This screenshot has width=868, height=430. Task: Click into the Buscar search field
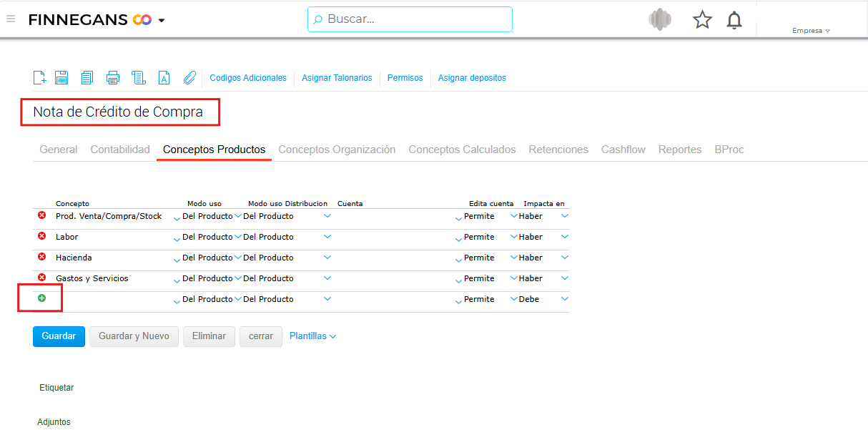(410, 19)
